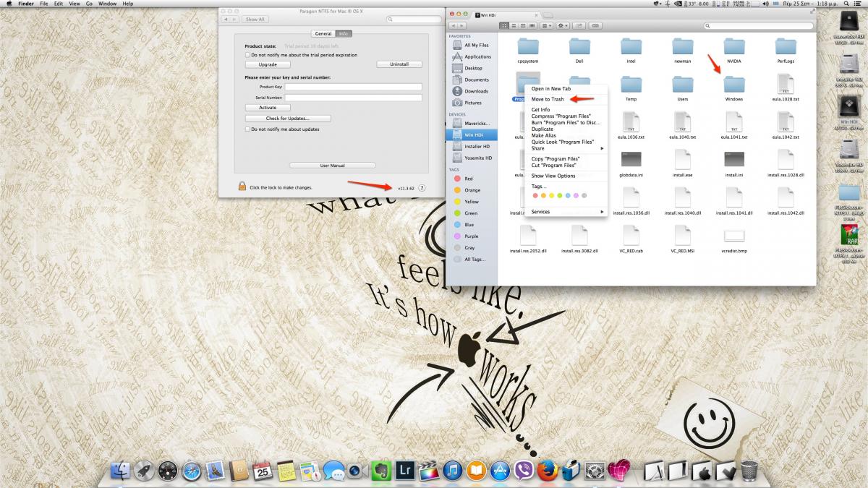Open the Arrange dropdown in the Finder toolbar
Image resolution: width=868 pixels, height=488 pixels.
(x=547, y=25)
